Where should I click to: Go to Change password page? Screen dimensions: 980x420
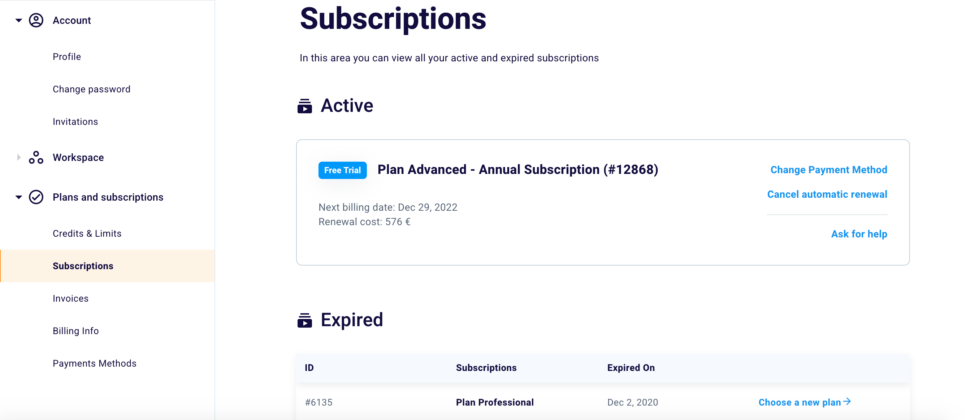91,89
